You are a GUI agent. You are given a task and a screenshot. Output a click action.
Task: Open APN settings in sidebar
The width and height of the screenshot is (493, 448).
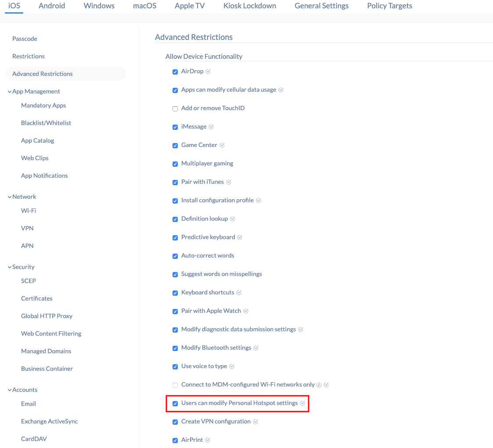27,246
